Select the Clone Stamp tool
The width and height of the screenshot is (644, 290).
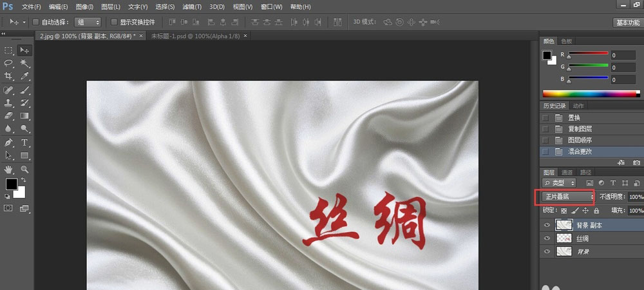click(8, 102)
